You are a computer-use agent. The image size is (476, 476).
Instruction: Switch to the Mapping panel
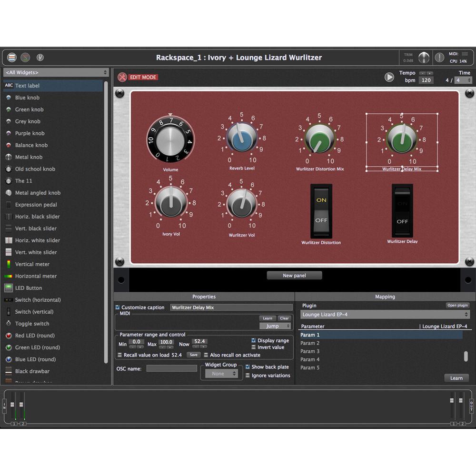pos(385,297)
